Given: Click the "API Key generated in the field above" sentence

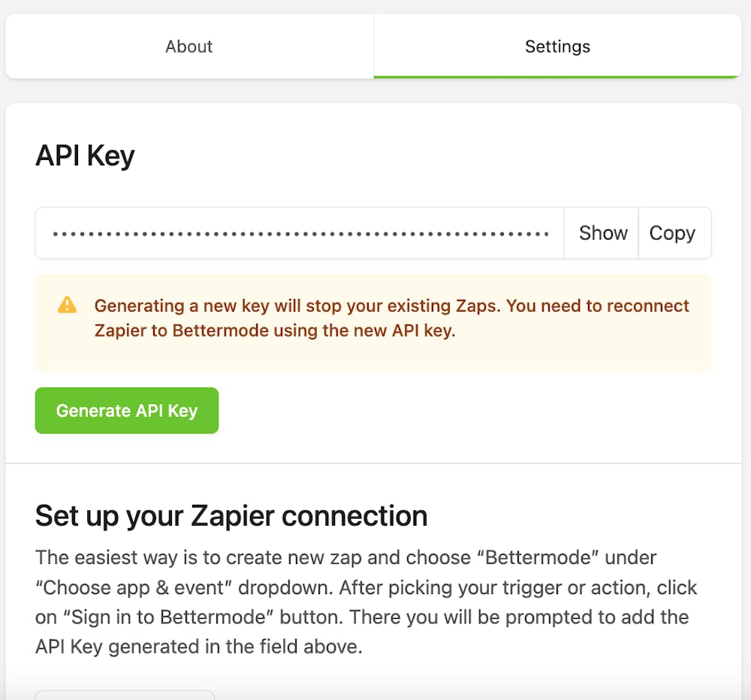Looking at the screenshot, I should click(199, 647).
